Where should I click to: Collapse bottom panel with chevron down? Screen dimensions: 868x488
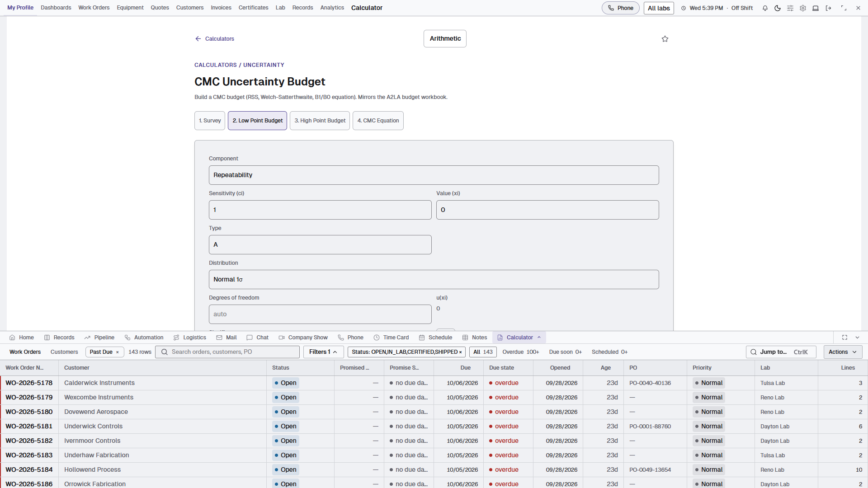pyautogui.click(x=857, y=338)
